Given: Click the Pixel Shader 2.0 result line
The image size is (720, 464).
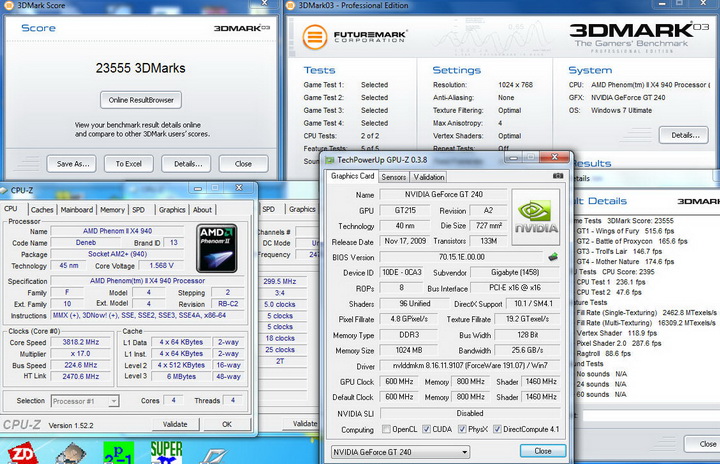Looking at the screenshot, I should coord(619,343).
